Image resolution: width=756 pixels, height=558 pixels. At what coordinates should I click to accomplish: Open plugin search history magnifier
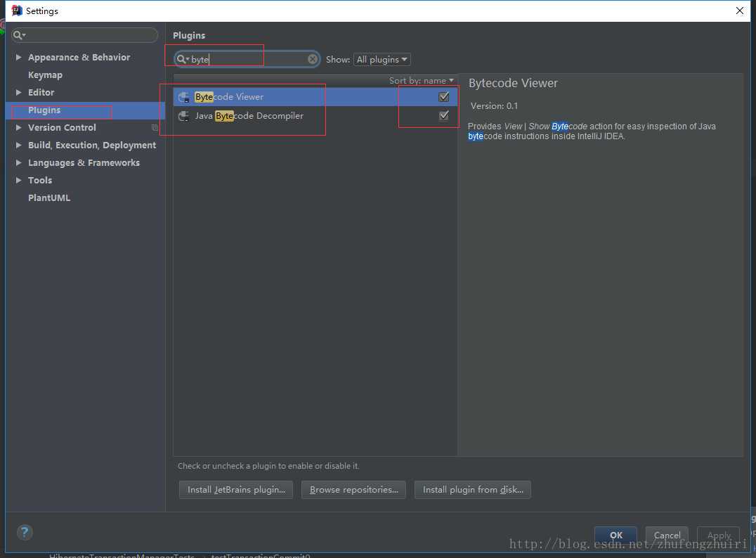(x=182, y=59)
